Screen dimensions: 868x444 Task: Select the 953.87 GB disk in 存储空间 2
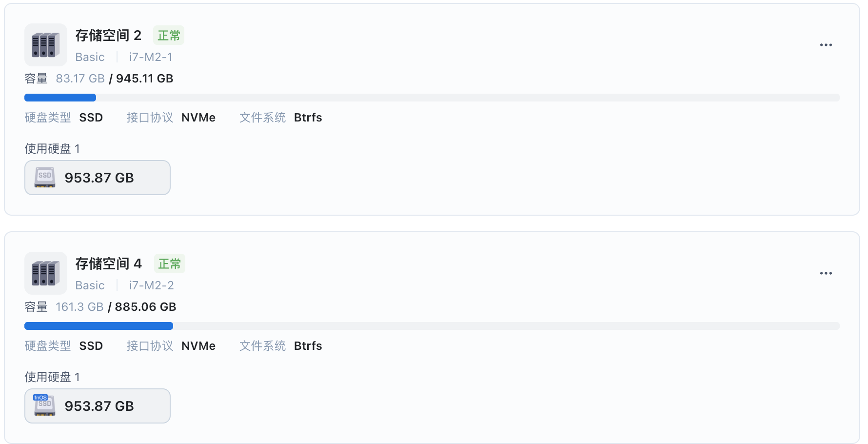(x=99, y=178)
